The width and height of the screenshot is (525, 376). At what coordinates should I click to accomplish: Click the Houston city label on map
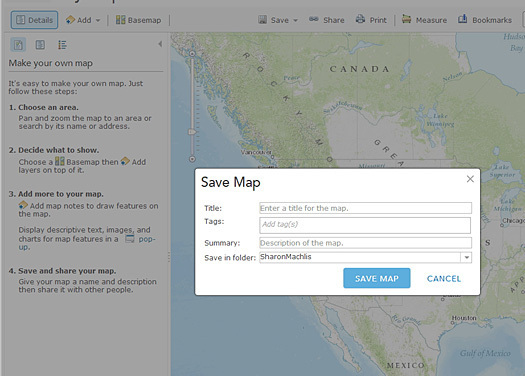pos(464,318)
